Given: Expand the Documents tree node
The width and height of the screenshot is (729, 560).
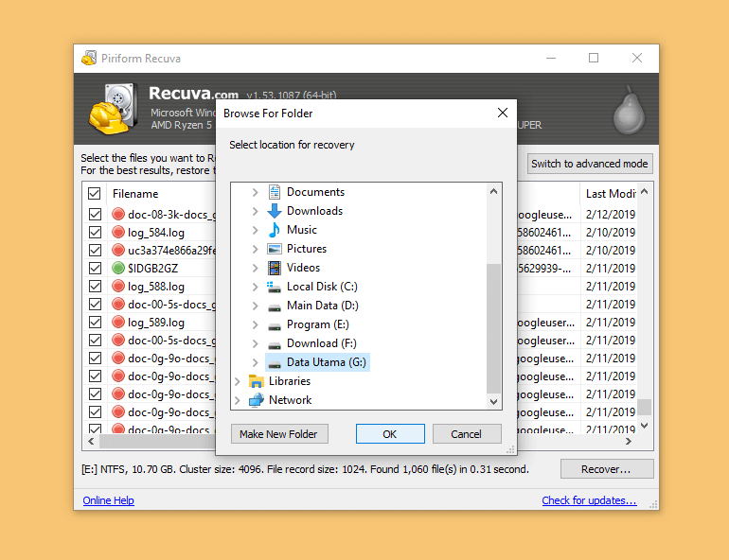Looking at the screenshot, I should 255,192.
